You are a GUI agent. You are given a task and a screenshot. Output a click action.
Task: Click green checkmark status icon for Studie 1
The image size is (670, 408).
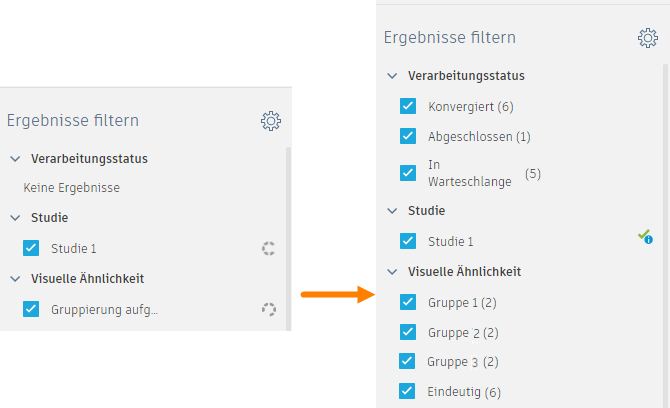[x=645, y=237]
